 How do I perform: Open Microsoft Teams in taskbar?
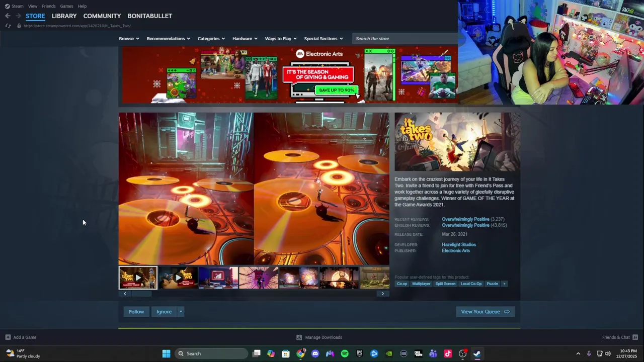click(433, 353)
